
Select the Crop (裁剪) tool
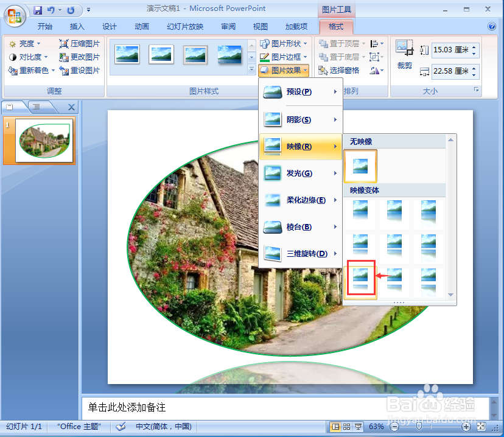[404, 55]
